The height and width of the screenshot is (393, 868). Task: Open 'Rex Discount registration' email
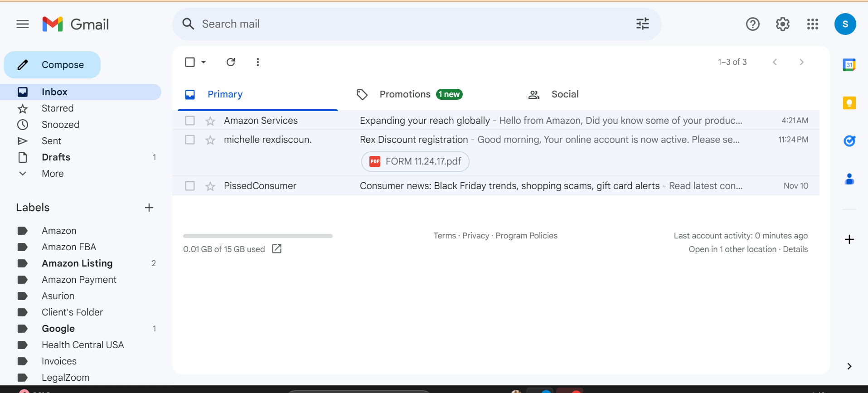496,153
